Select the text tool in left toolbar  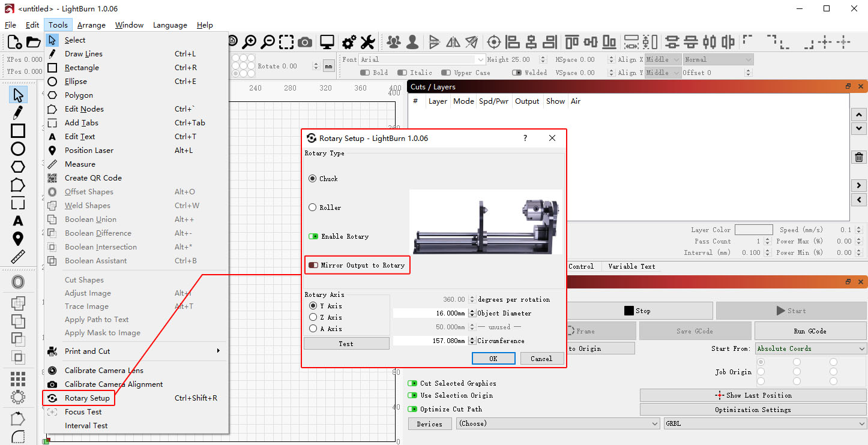18,221
